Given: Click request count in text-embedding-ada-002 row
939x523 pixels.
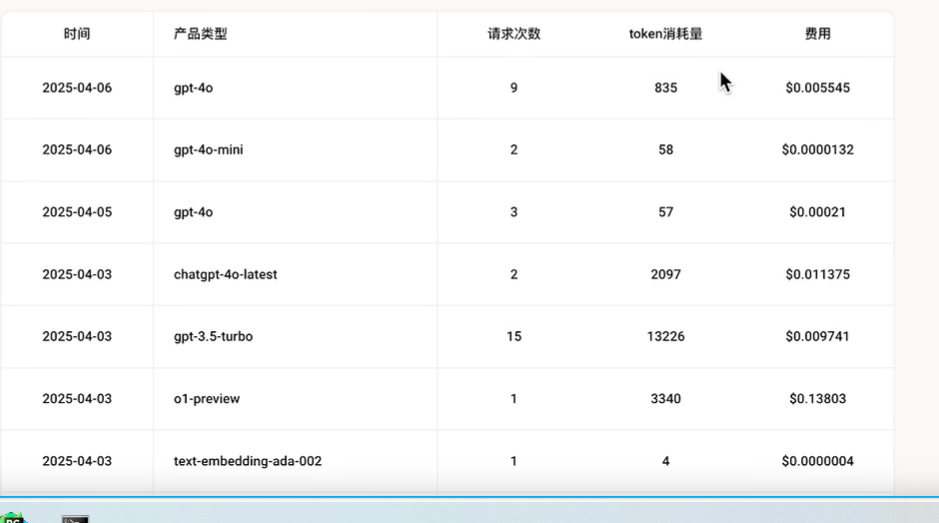Looking at the screenshot, I should click(x=514, y=461).
